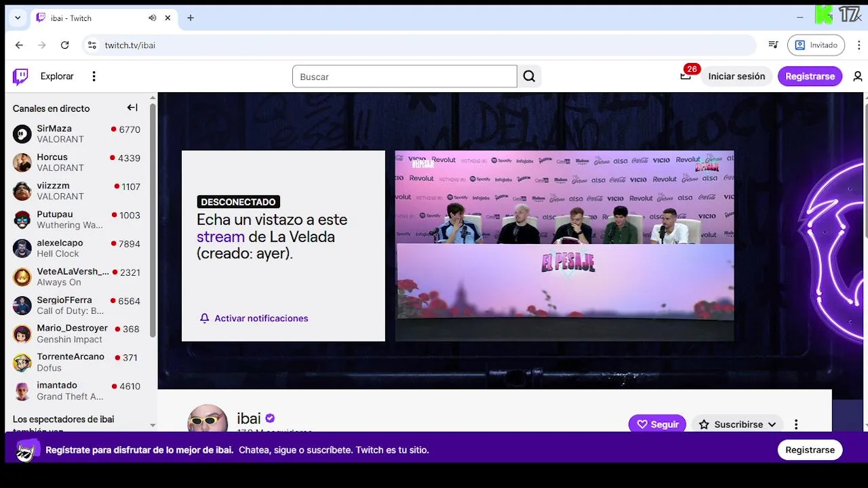This screenshot has width=868, height=488.
Task: Open the tab search dropdown arrow
Action: 17,18
